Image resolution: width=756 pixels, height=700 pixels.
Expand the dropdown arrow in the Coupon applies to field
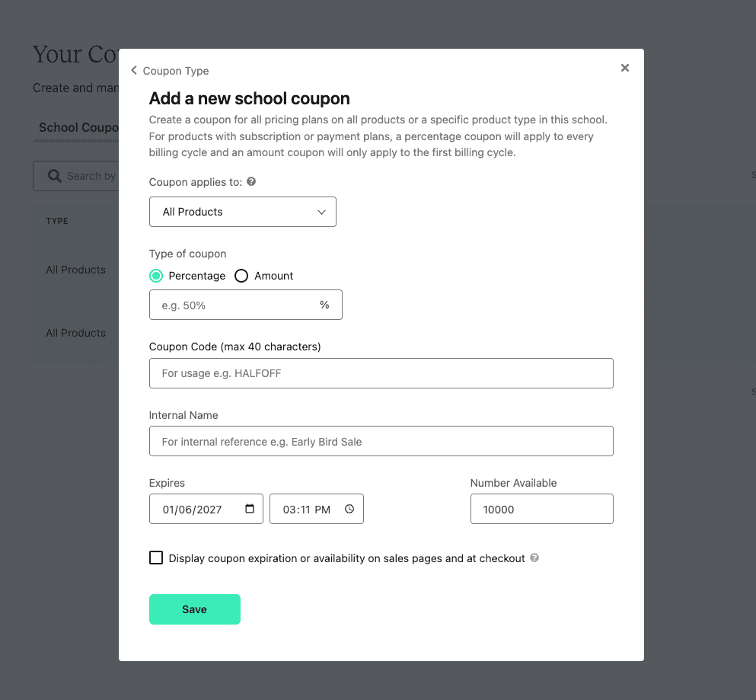321,213
